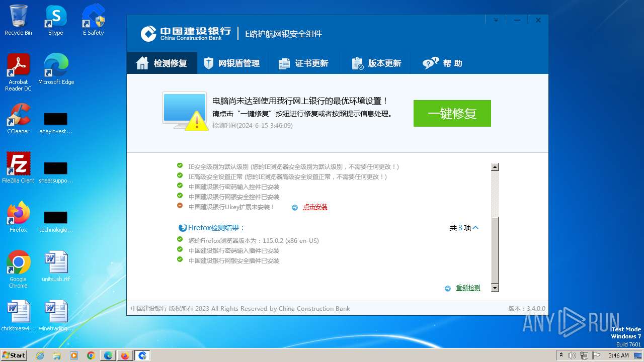The height and width of the screenshot is (362, 644).
Task: Collapse the Firefox检测结果 section chevron
Action: (x=476, y=228)
